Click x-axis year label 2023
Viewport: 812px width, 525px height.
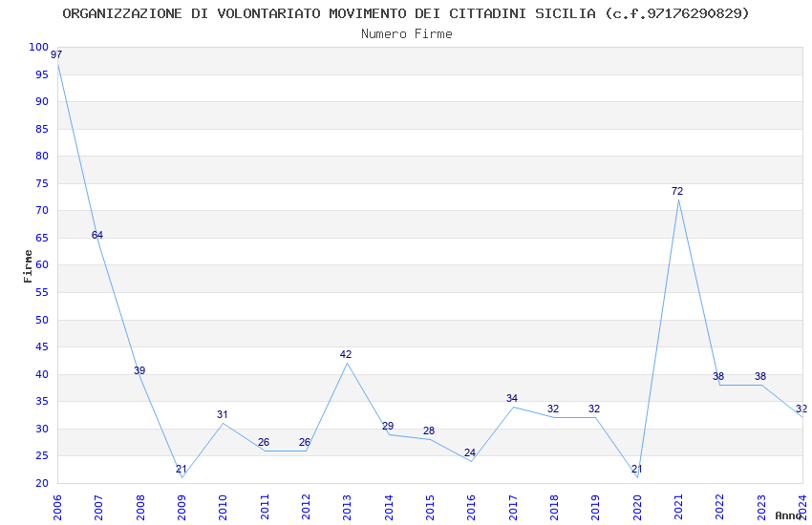coord(761,507)
